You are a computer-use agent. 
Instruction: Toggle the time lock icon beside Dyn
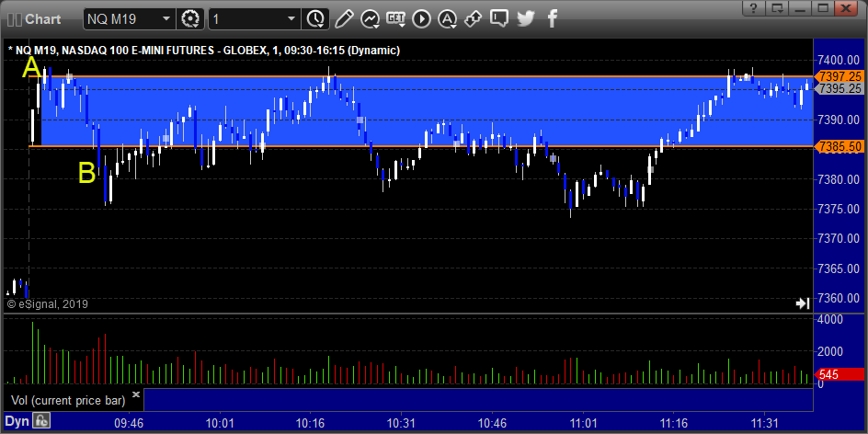tap(41, 421)
